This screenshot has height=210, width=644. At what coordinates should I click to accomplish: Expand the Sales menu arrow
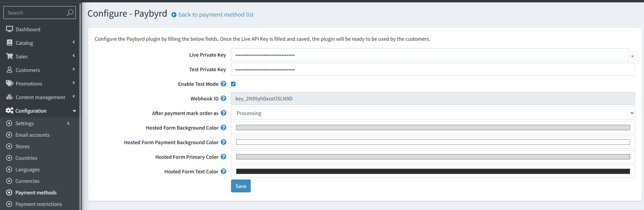pyautogui.click(x=74, y=56)
